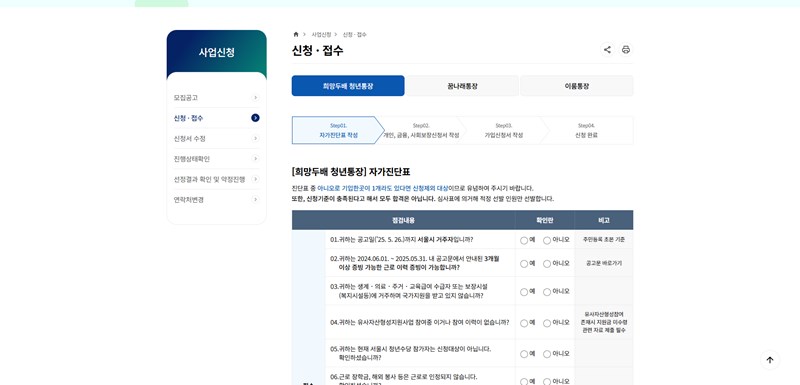This screenshot has height=385, width=800.
Task: Click Step02 개인, 금융, 사회보장신청서 작성 step
Action: (421, 131)
